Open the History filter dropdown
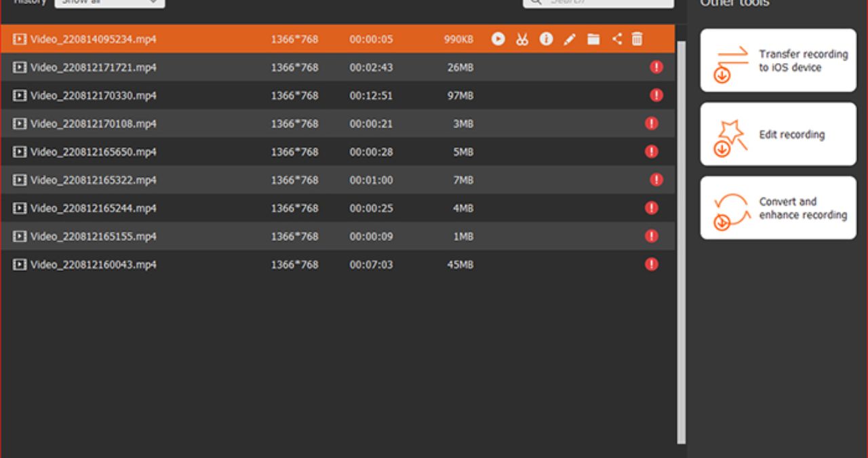Image resolution: width=868 pixels, height=458 pixels. tap(109, 3)
